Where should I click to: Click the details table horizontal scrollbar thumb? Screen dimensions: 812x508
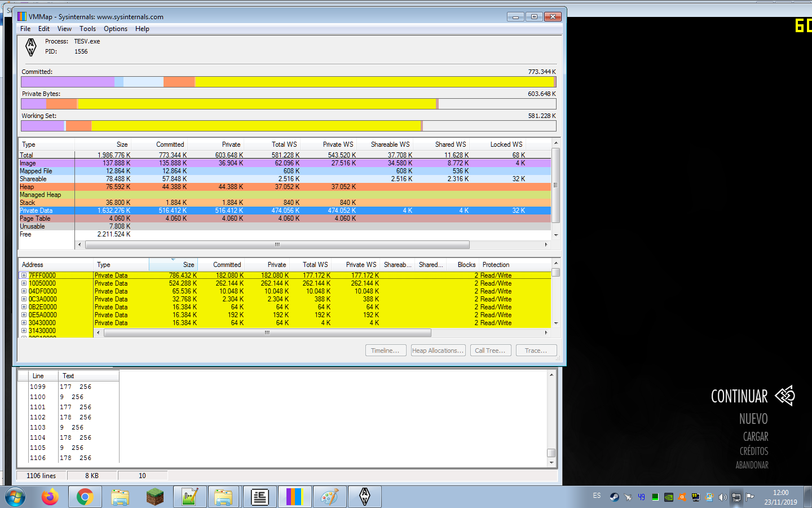pyautogui.click(x=267, y=333)
